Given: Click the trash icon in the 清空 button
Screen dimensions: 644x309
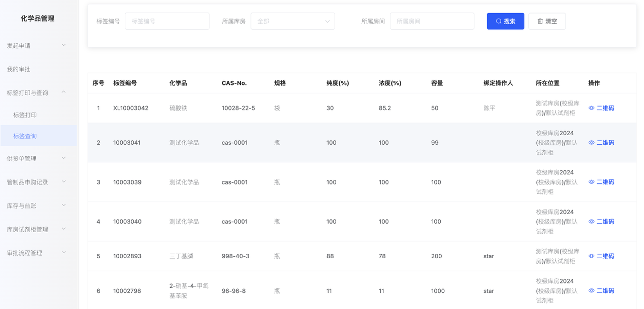Looking at the screenshot, I should coord(540,21).
